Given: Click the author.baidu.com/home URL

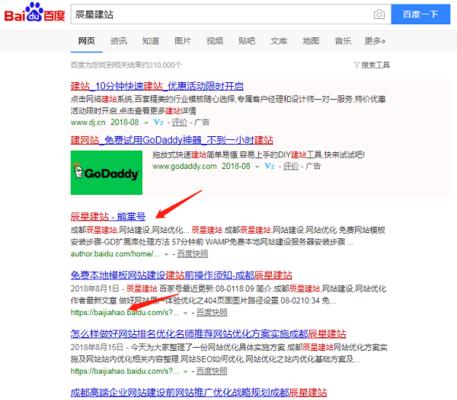Looking at the screenshot, I should [x=115, y=254].
